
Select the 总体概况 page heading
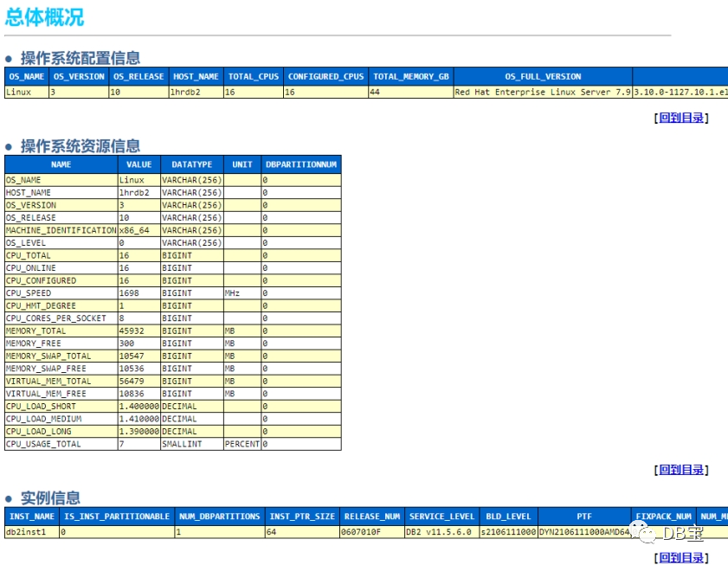click(x=44, y=17)
